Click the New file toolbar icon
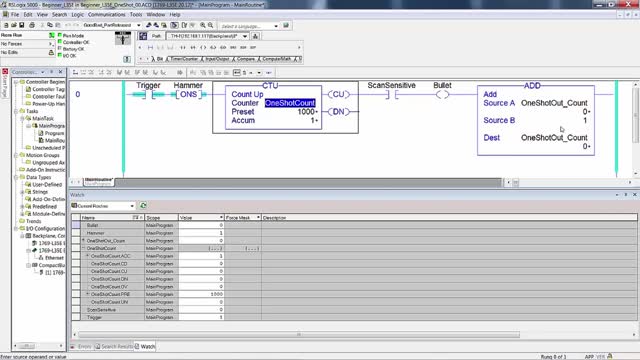Screen dimensions: 640x360 [x=6, y=25]
